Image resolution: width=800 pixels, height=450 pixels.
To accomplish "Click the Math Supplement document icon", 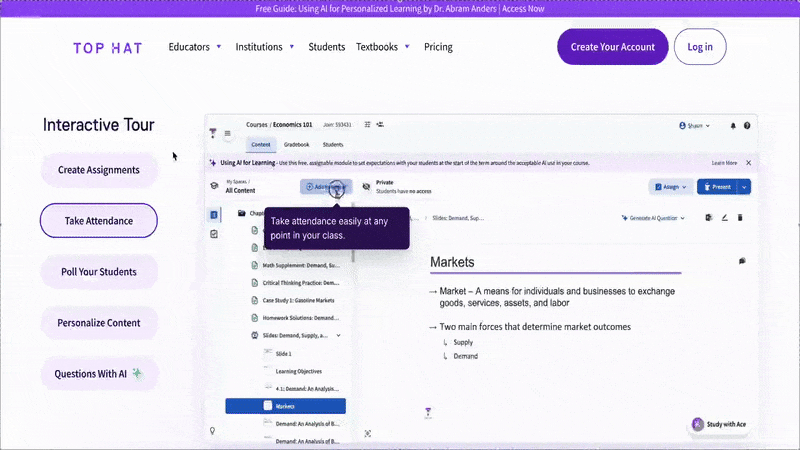I will 255,265.
